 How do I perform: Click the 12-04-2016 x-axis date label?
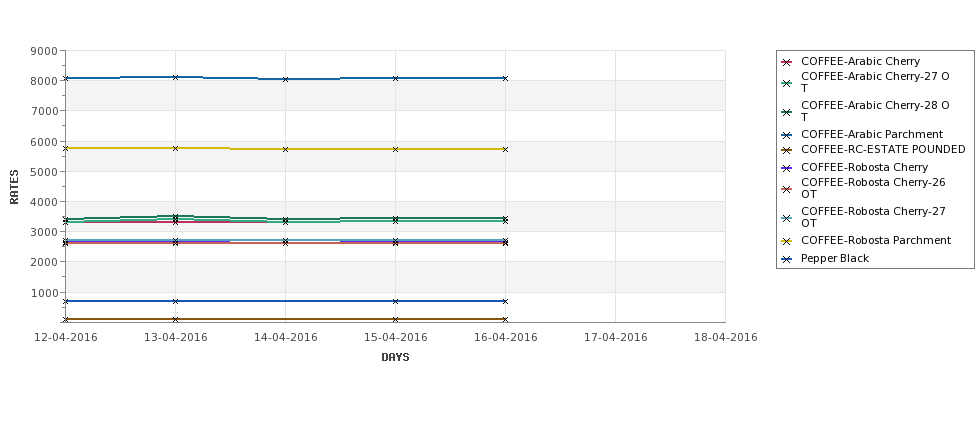(65, 338)
